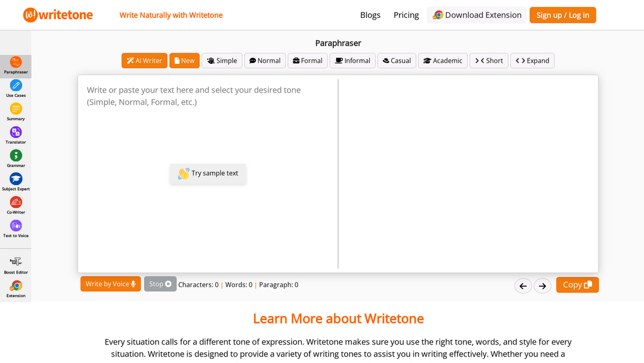Open the Text to Voice tool
644x363 pixels.
[x=16, y=226]
